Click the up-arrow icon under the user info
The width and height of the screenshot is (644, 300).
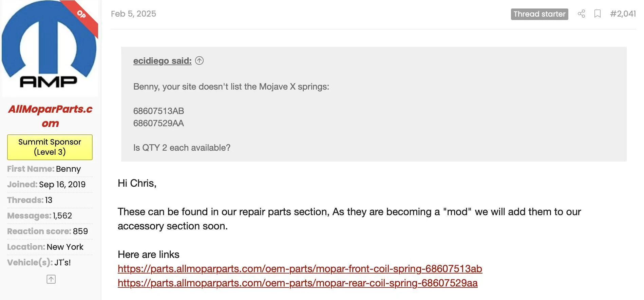(51, 279)
